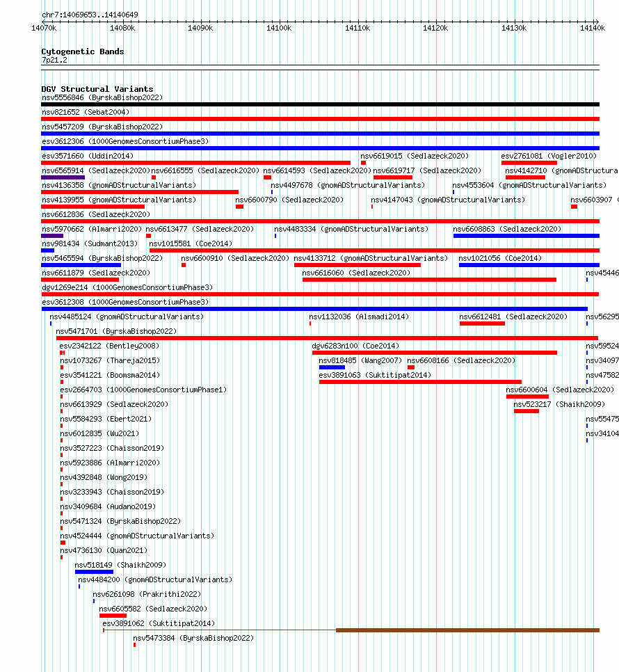Screen dimensions: 619x672
Task: Open nsv4553604 (gnomADStructuralVariants) label
Action: [x=529, y=185]
